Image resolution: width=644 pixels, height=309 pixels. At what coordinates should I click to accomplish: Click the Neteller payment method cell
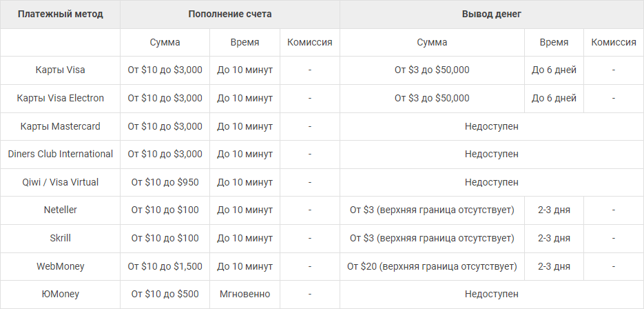tap(60, 210)
